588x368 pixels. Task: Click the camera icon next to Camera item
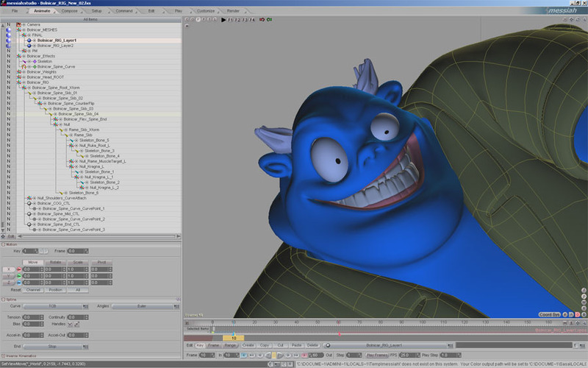click(20, 24)
